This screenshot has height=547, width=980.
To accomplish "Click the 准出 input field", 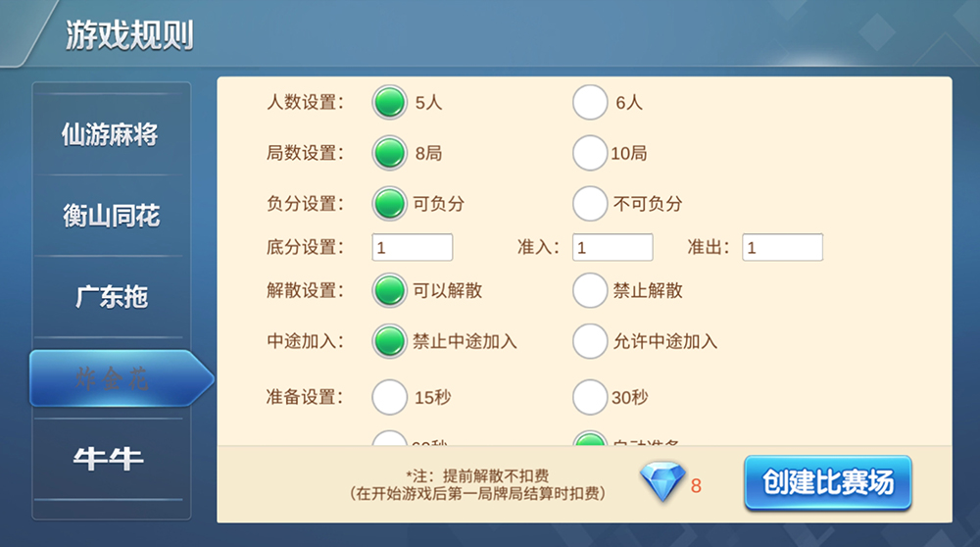I will pyautogui.click(x=782, y=248).
